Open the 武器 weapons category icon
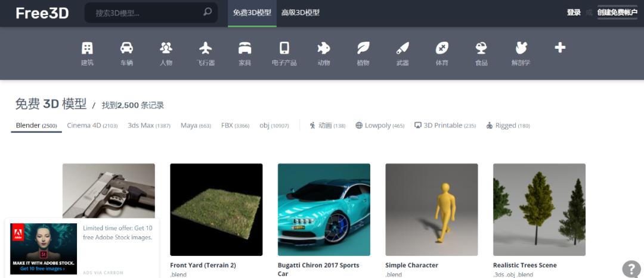 coord(402,48)
